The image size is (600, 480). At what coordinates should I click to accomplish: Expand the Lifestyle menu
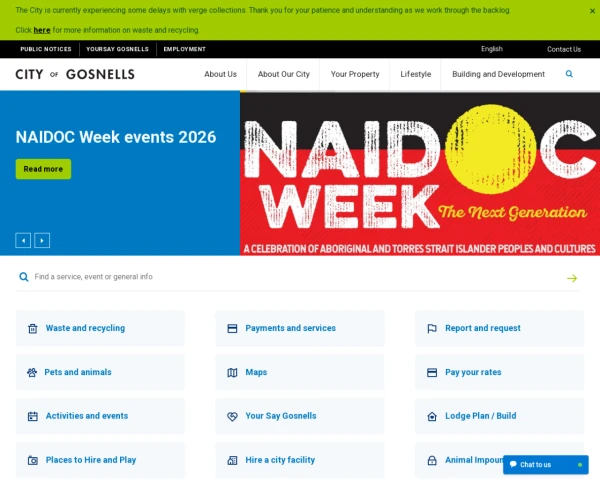coord(416,74)
